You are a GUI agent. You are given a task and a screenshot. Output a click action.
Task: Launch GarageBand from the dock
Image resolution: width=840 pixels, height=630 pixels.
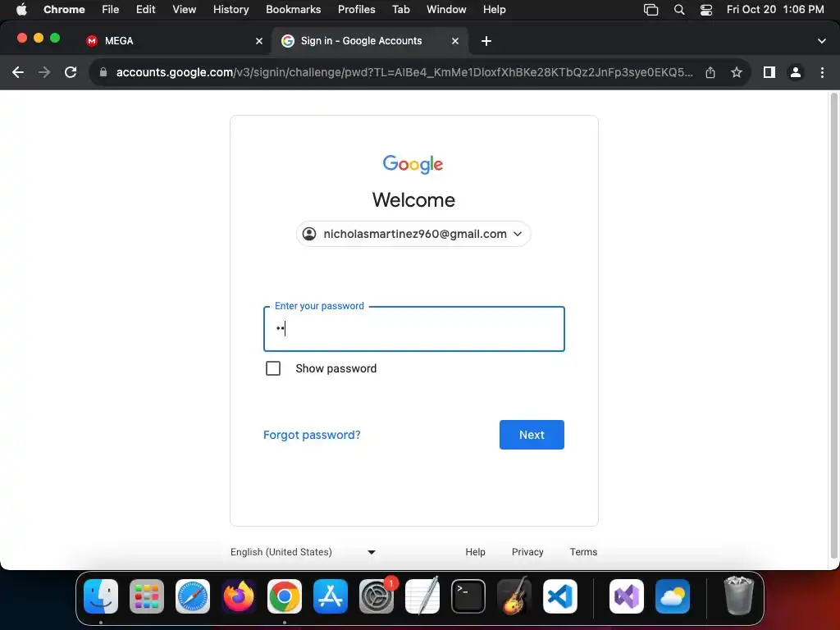tap(514, 596)
